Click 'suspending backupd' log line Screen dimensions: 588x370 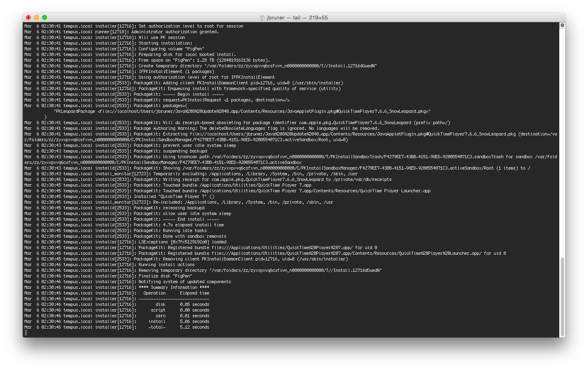coord(115,151)
